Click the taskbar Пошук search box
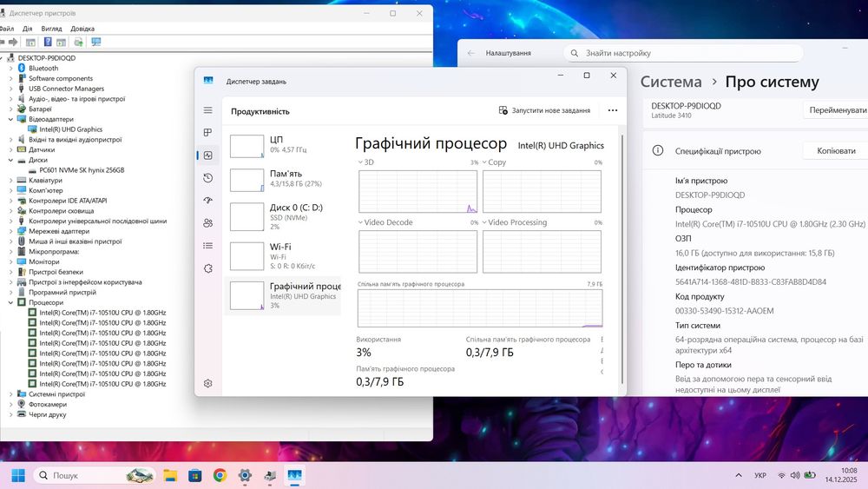Screen dimensions: 868x489 point(95,475)
